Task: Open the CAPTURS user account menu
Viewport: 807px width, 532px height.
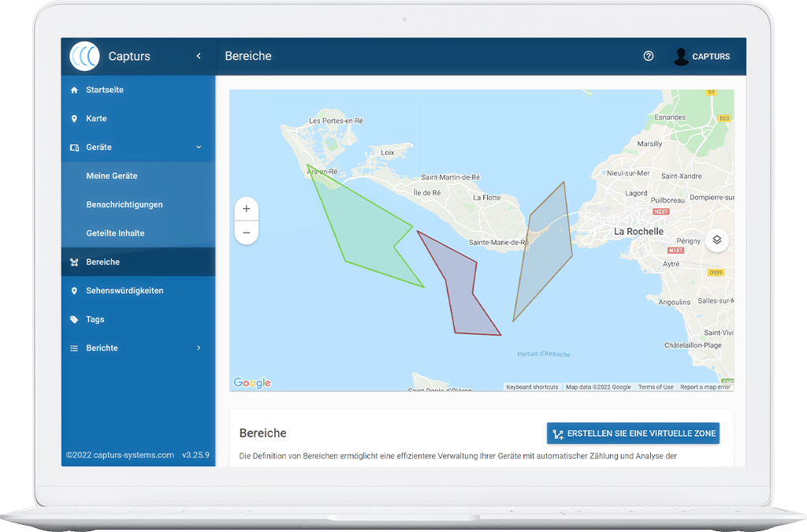Action: (702, 57)
